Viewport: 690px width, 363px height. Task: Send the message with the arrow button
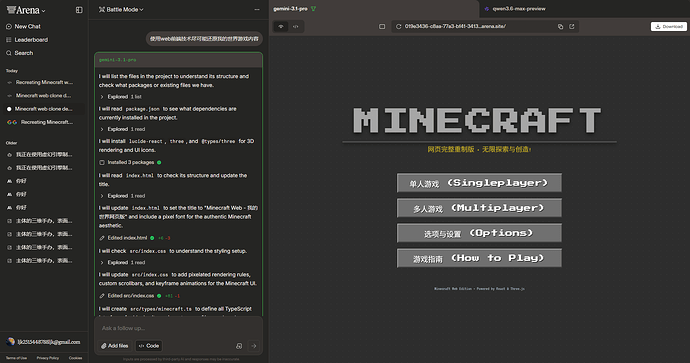coord(254,346)
